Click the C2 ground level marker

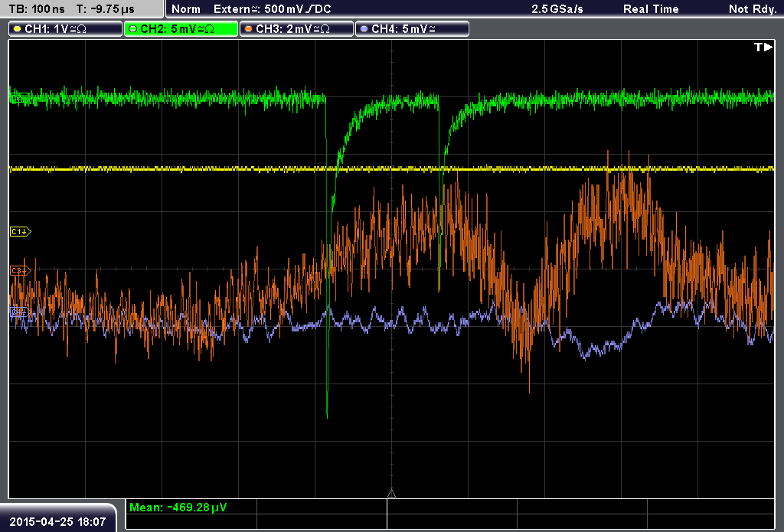pyautogui.click(x=19, y=98)
